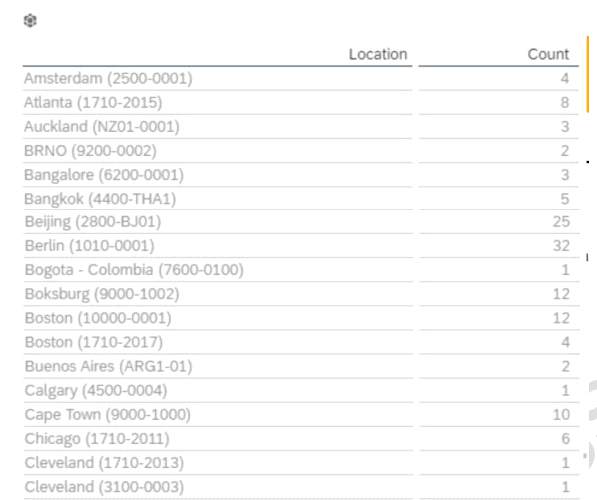The width and height of the screenshot is (597, 500).
Task: Click the Buenos Aires (ARG1-01) entry
Action: [x=109, y=366]
